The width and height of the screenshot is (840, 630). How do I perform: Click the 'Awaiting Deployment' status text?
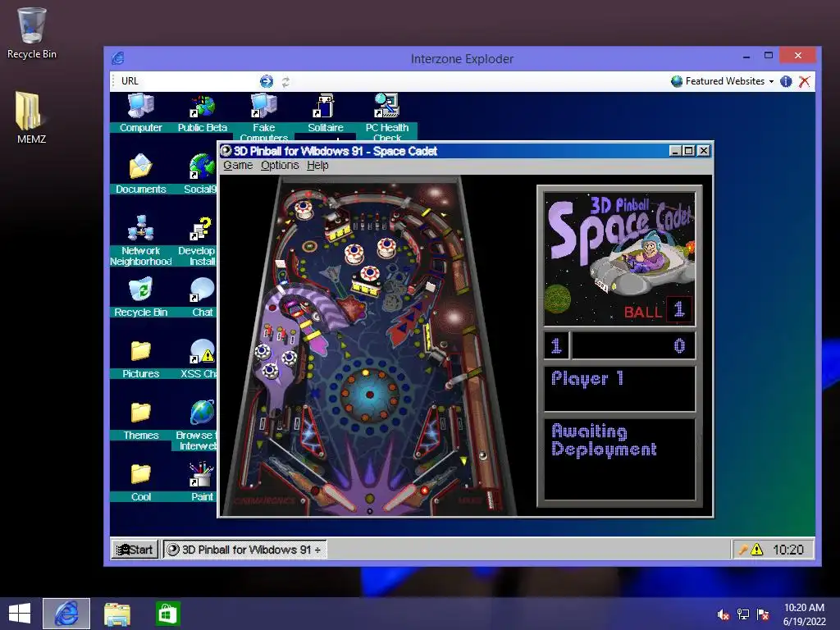604,440
